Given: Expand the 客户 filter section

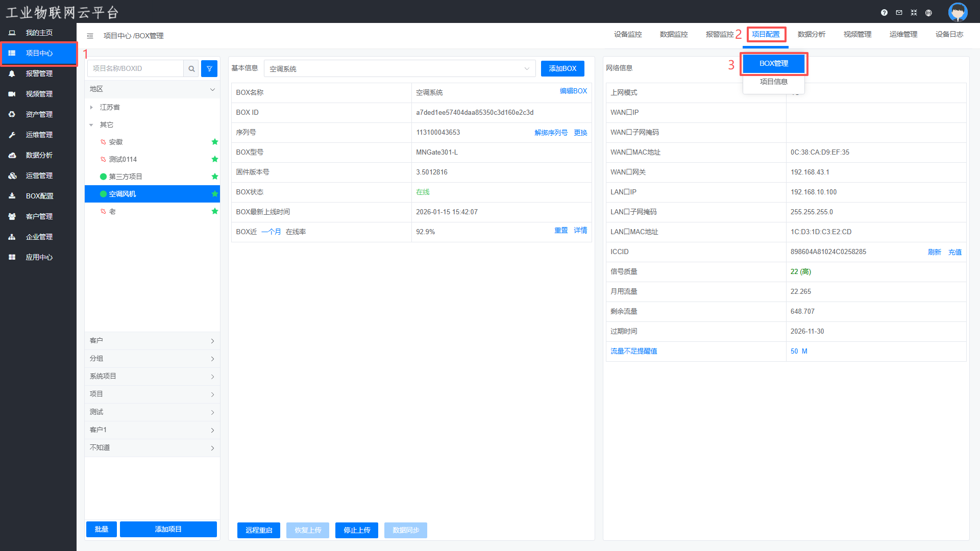Looking at the screenshot, I should (152, 341).
